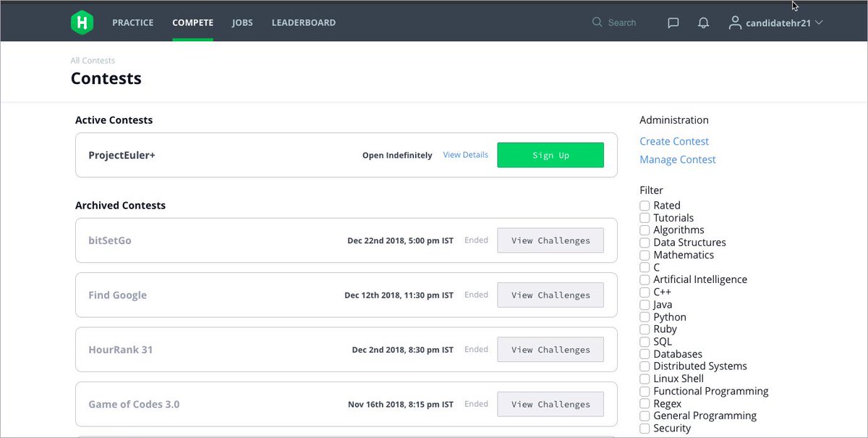
Task: Click into the Search field
Action: 622,22
